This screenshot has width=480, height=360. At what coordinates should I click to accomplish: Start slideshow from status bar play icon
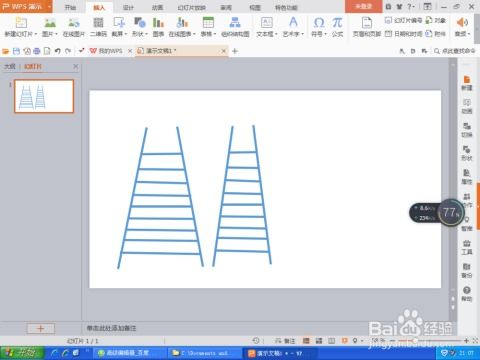point(344,341)
